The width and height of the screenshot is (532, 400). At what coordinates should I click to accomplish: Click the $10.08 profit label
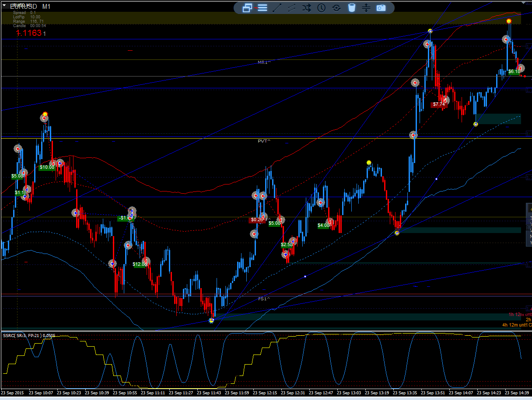(47, 167)
